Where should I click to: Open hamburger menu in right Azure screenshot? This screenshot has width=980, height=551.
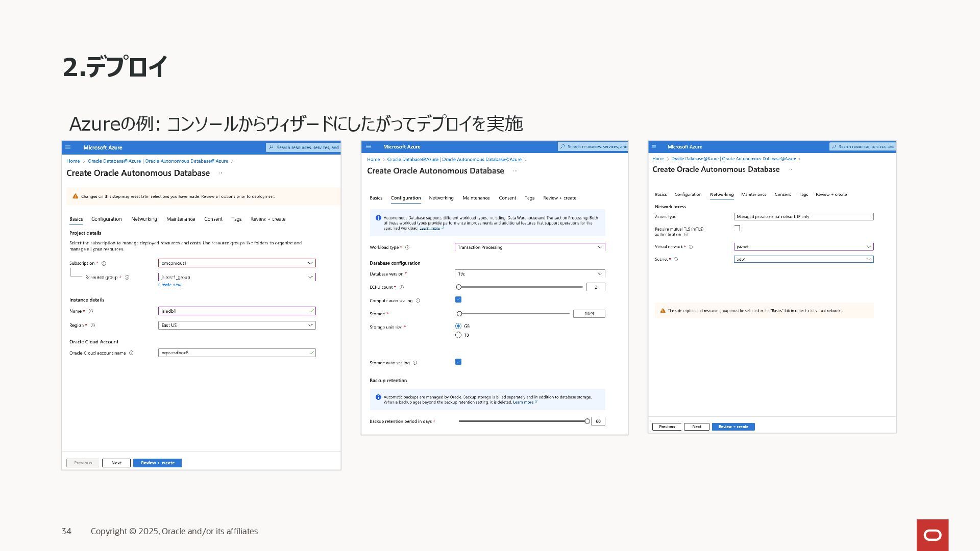[x=654, y=147]
